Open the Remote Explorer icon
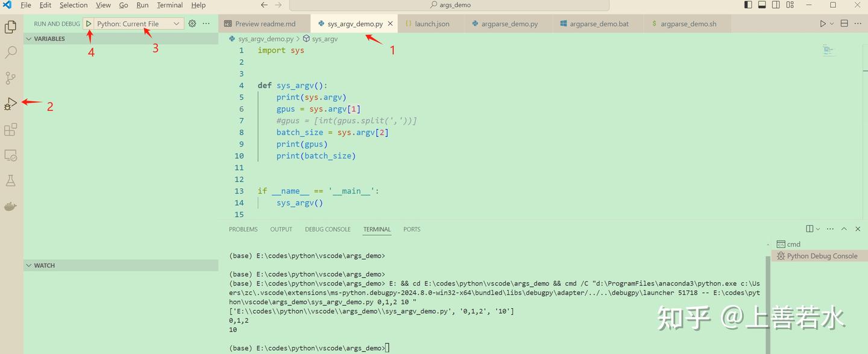 pyautogui.click(x=10, y=155)
